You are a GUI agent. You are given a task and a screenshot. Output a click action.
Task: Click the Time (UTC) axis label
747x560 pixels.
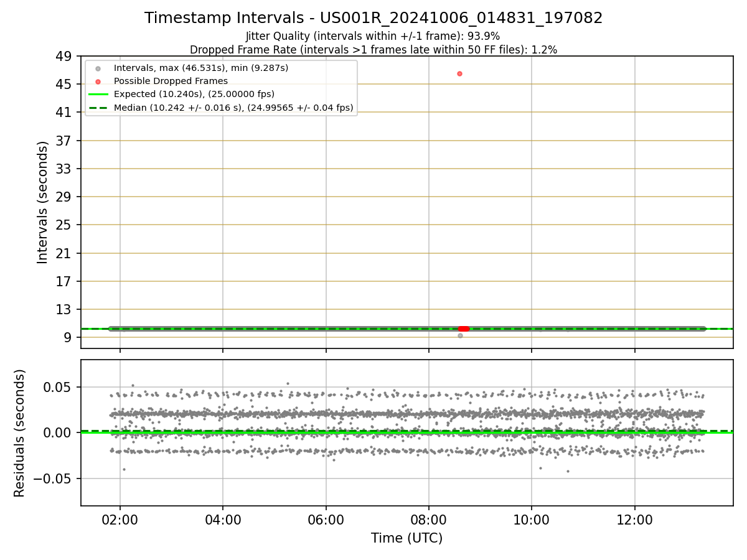(406, 538)
